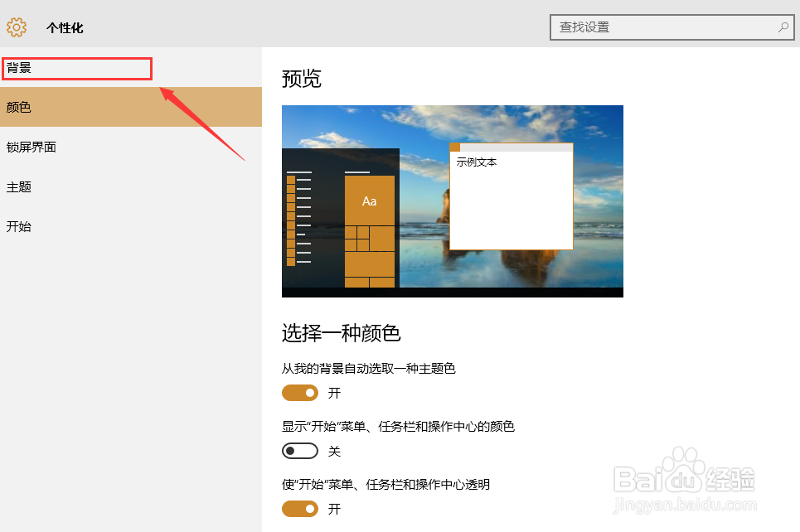Click the Settings gear icon
The width and height of the screenshot is (800, 532).
pyautogui.click(x=15, y=27)
